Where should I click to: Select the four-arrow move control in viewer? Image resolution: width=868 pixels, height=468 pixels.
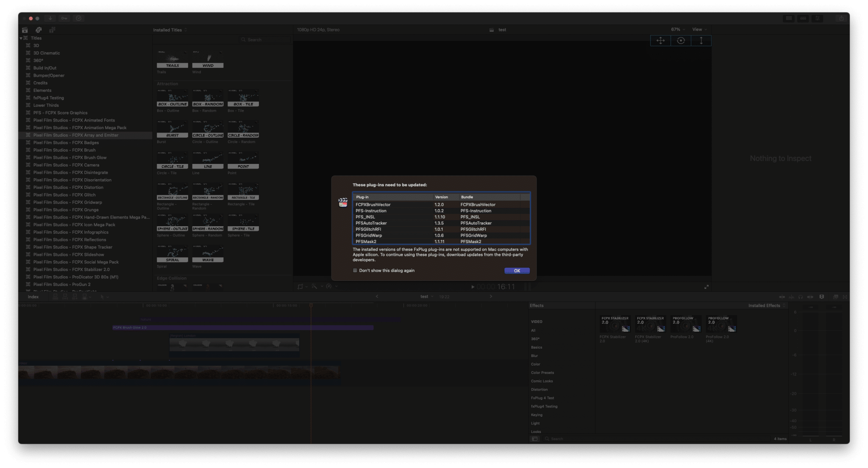point(660,41)
